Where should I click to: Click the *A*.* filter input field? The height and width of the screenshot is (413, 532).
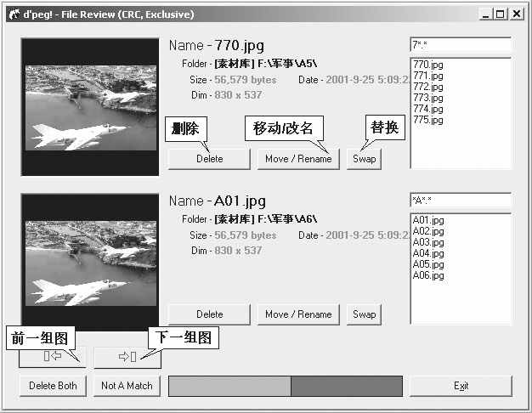pyautogui.click(x=460, y=201)
